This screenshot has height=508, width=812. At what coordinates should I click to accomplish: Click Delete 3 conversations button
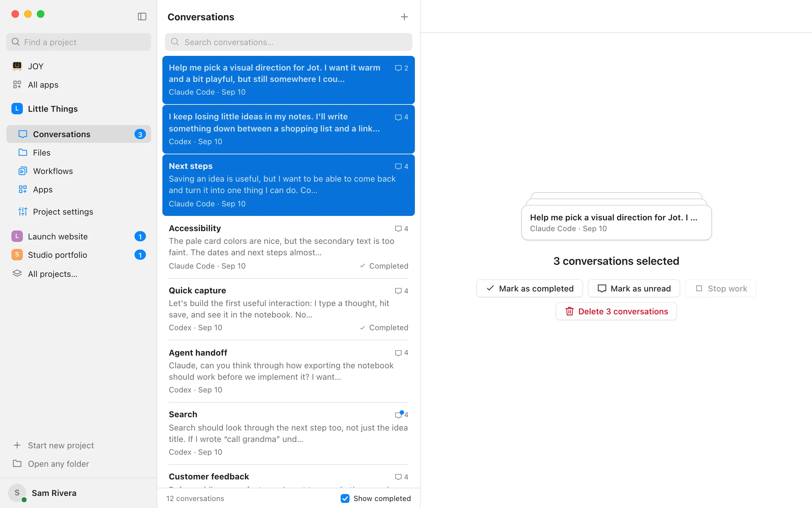click(616, 311)
